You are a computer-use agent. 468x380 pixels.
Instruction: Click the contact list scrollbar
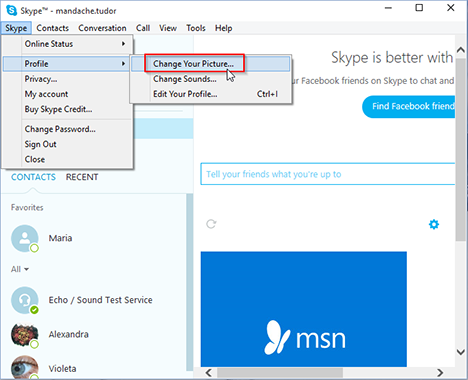point(190,282)
